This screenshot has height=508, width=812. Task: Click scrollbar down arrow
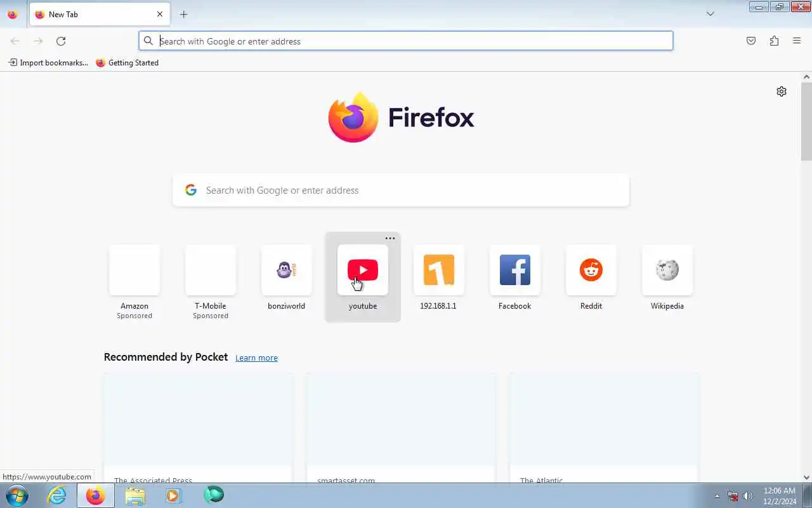pyautogui.click(x=806, y=478)
